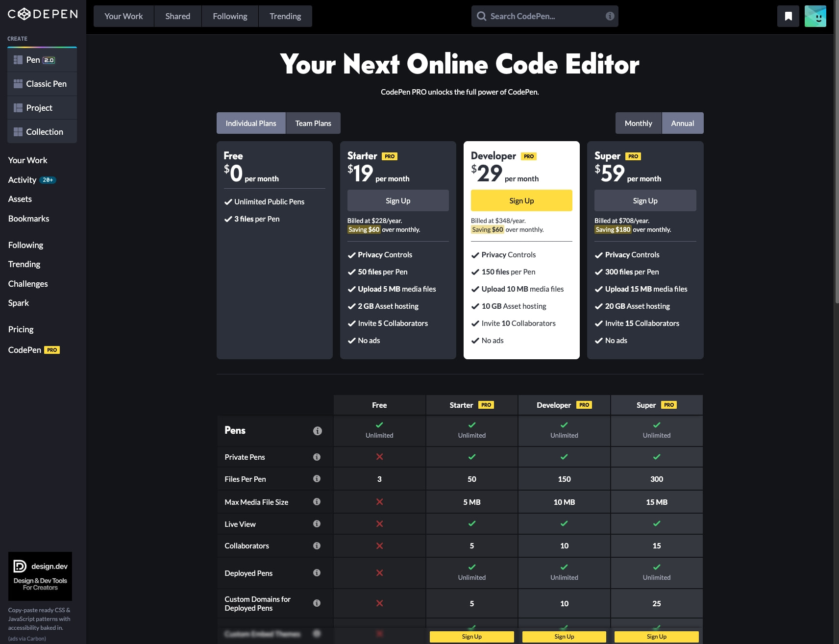The image size is (839, 644).
Task: Open Activity in sidebar
Action: click(x=22, y=180)
